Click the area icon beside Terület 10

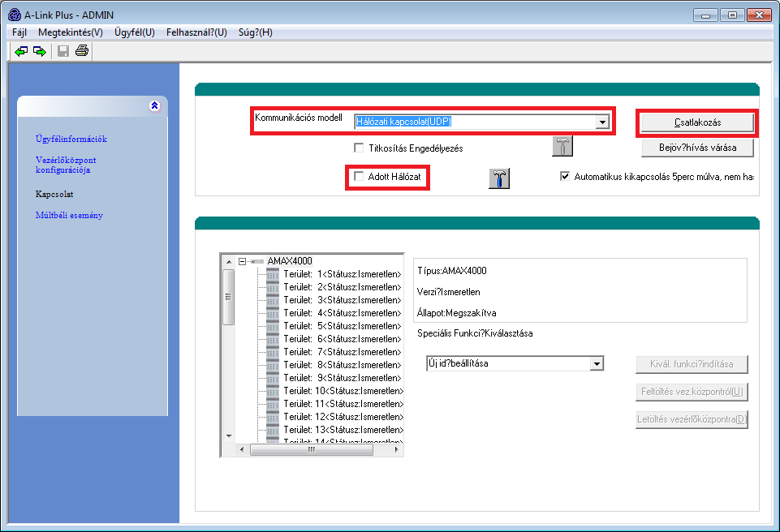[273, 391]
